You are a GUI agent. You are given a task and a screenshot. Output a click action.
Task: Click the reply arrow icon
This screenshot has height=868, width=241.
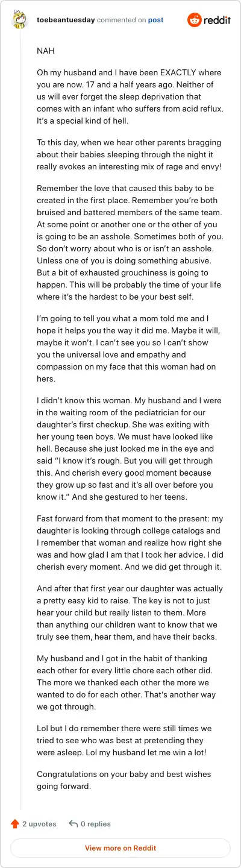[x=74, y=823]
